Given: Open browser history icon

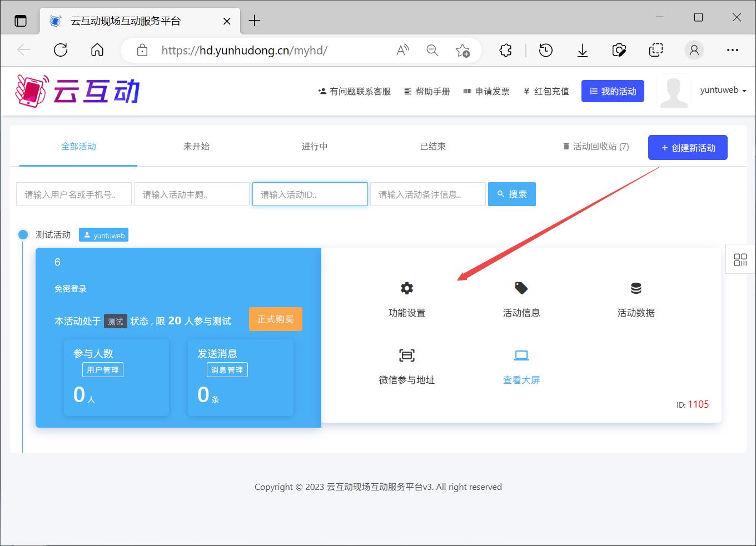Looking at the screenshot, I should [546, 50].
